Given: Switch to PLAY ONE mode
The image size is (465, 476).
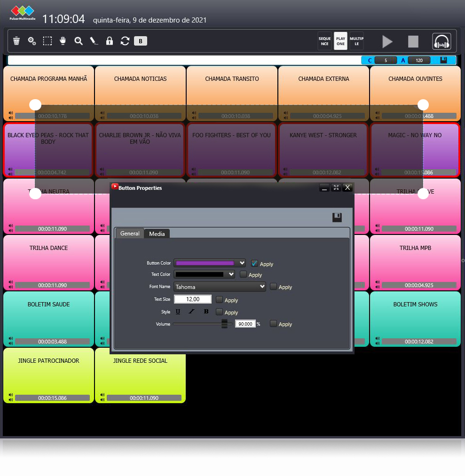Looking at the screenshot, I should coord(340,41).
